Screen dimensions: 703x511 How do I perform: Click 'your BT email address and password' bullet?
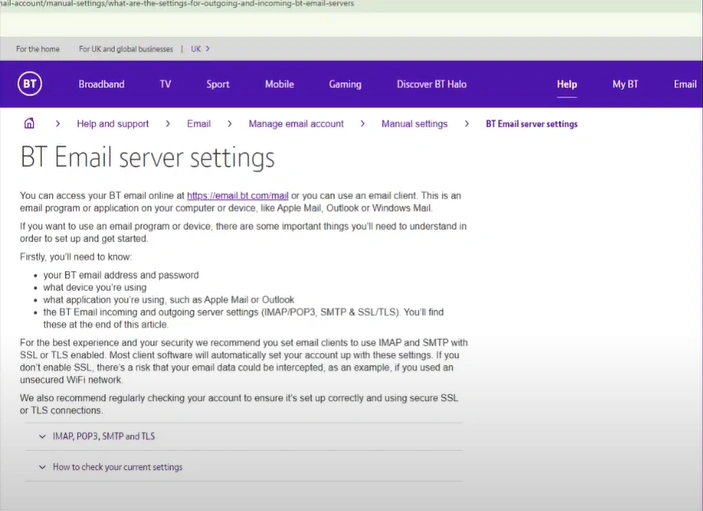click(x=121, y=275)
